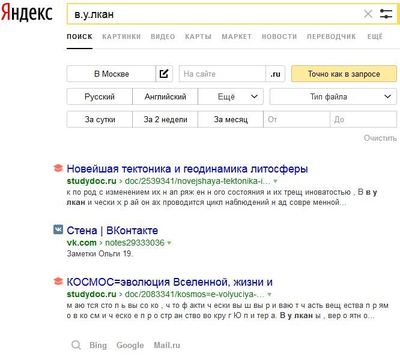Click the magnifier icon near Bing
400x363 pixels.
point(76,345)
